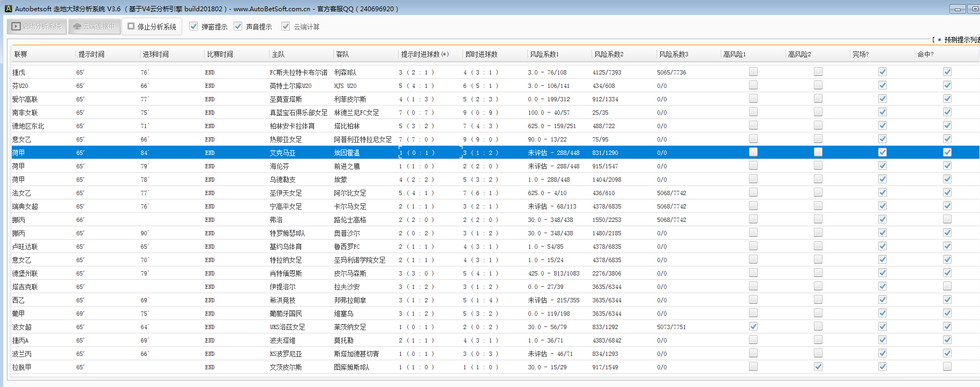Click the play icon on 启动分析系统 button
Image resolution: width=980 pixels, height=387 pixels.
click(x=16, y=26)
